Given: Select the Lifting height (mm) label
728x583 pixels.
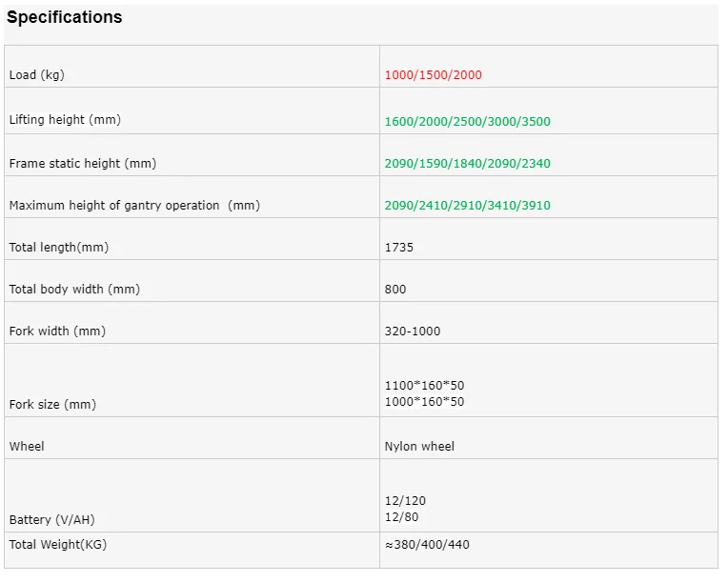Looking at the screenshot, I should (x=65, y=120).
